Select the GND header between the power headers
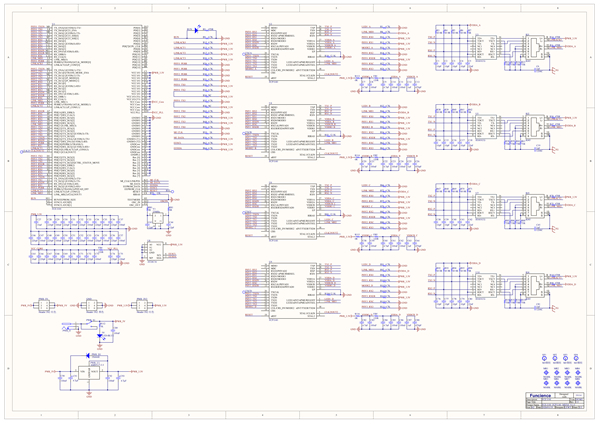Viewport: 600px width, 424px height. point(91,305)
